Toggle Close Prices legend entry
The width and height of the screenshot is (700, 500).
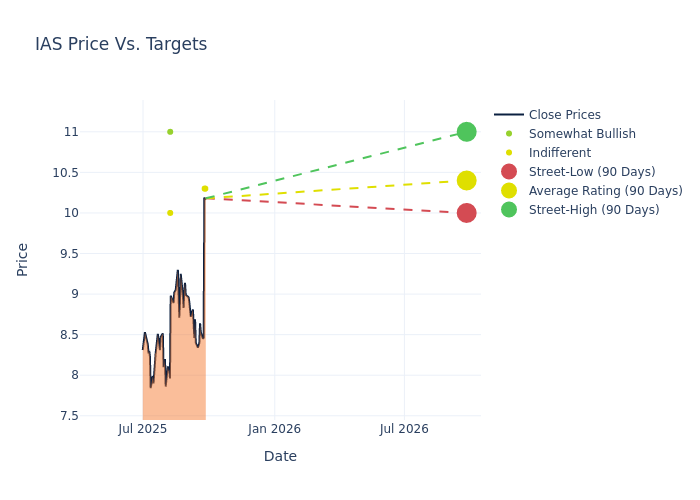564,115
